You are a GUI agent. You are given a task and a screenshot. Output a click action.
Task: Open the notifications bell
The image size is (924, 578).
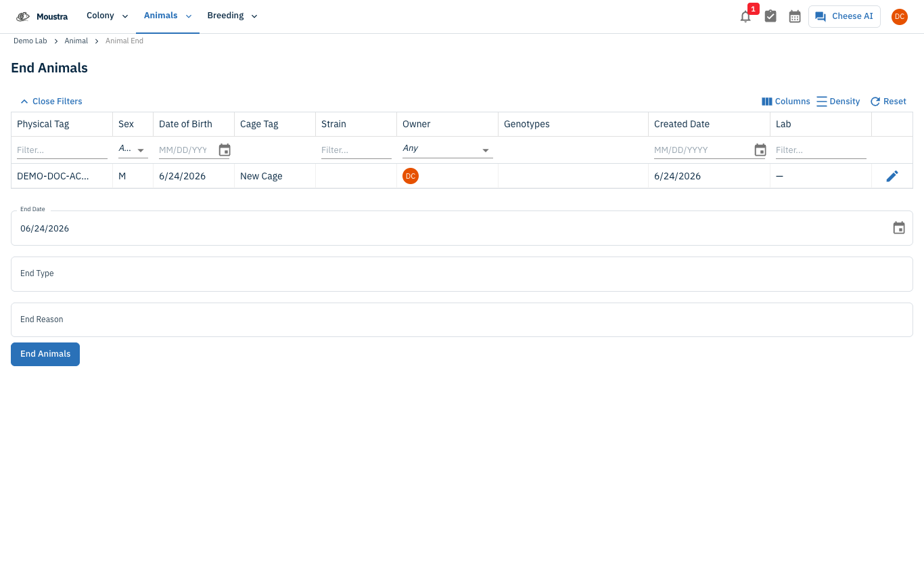(x=745, y=16)
